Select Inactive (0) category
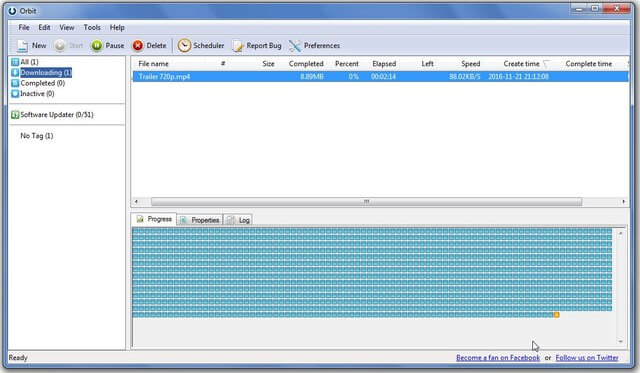 click(37, 94)
